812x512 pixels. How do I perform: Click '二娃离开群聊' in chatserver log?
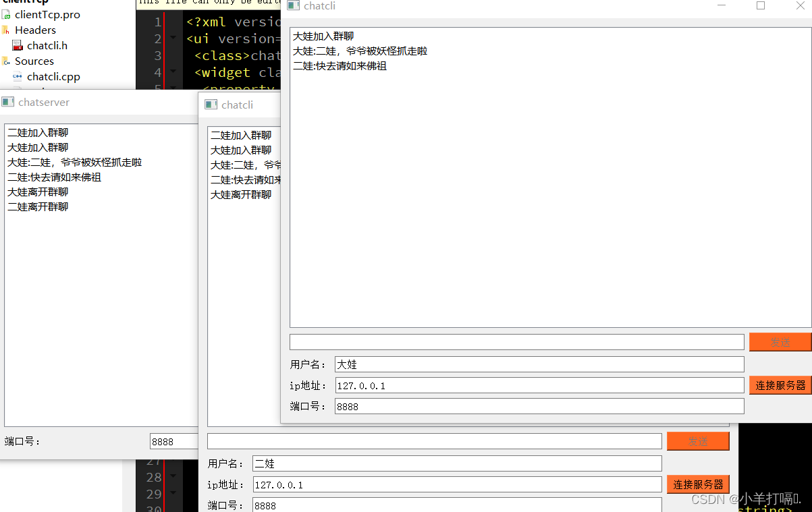tap(38, 206)
